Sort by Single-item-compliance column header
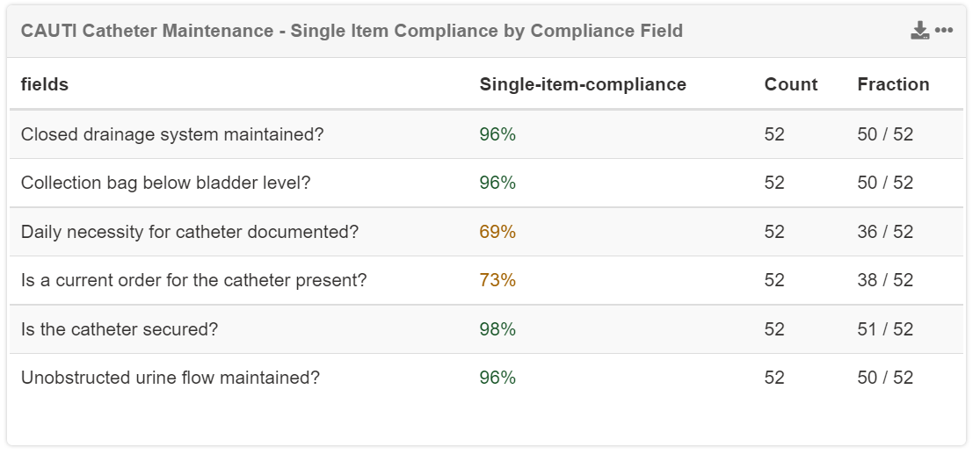The width and height of the screenshot is (980, 454). point(583,84)
